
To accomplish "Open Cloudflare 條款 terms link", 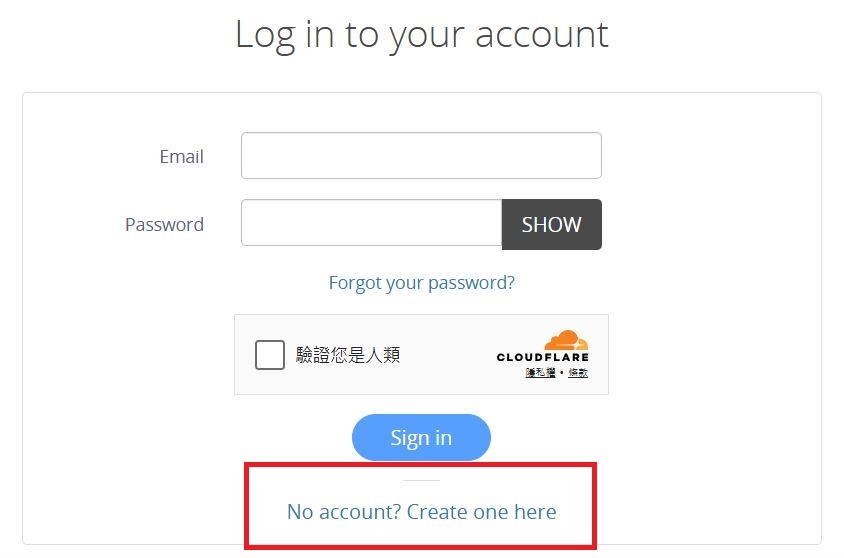I will (578, 372).
